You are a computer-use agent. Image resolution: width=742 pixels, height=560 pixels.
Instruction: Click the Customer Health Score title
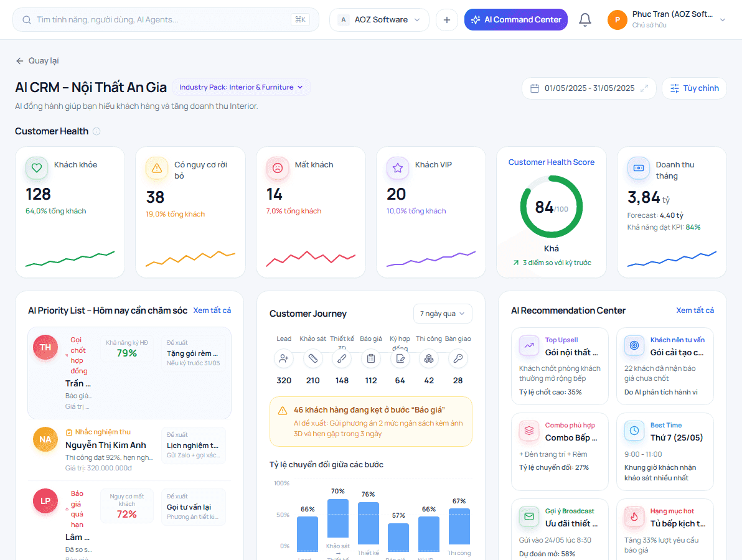tap(552, 162)
